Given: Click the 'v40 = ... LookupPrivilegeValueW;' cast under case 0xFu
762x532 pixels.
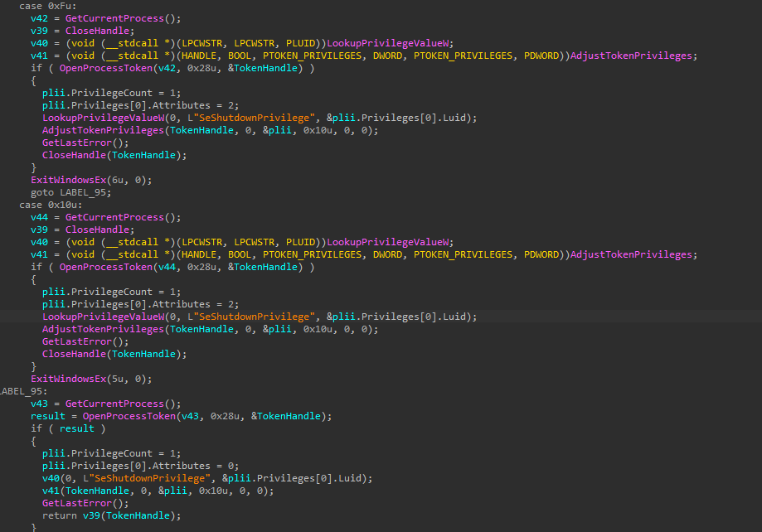Looking at the screenshot, I should pos(242,43).
